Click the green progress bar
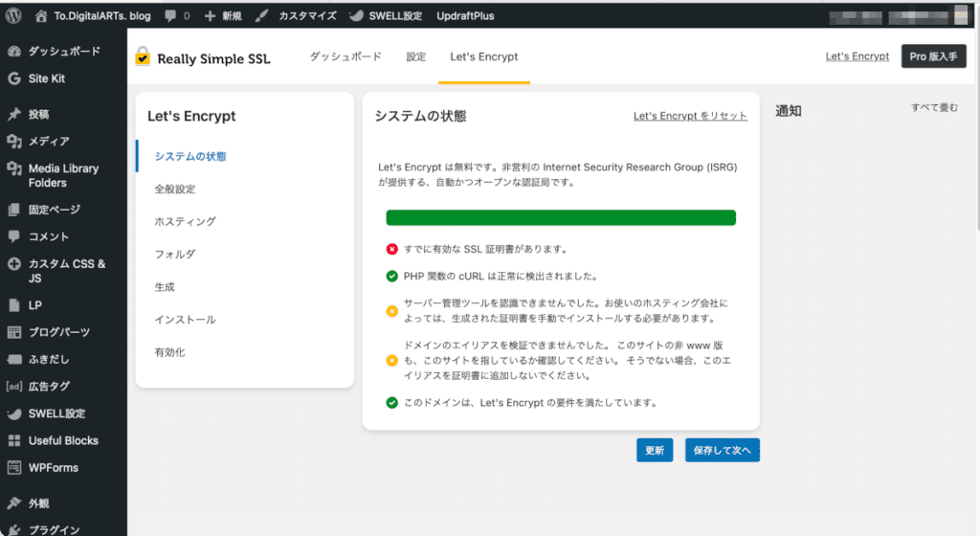 561,217
